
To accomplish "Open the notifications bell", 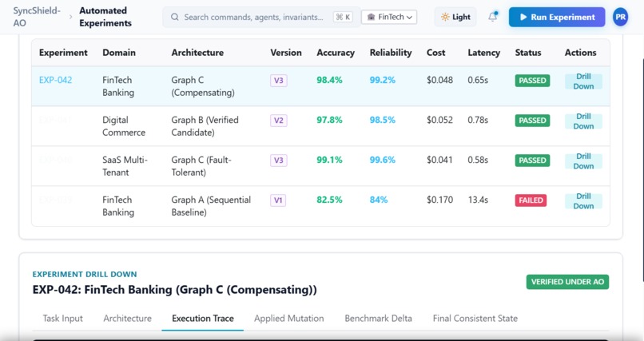I will (x=492, y=17).
